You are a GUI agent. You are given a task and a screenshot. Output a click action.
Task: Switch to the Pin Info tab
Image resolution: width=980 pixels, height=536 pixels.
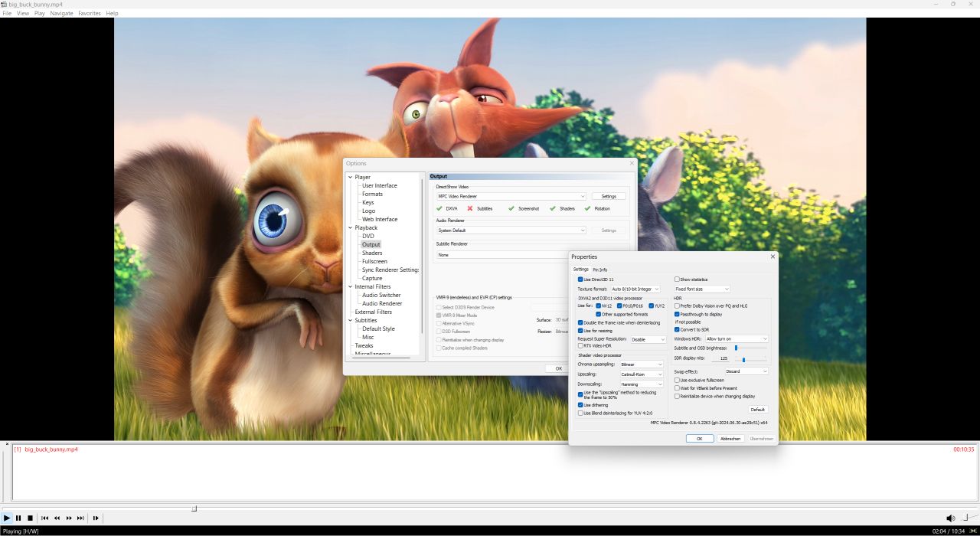tap(600, 270)
